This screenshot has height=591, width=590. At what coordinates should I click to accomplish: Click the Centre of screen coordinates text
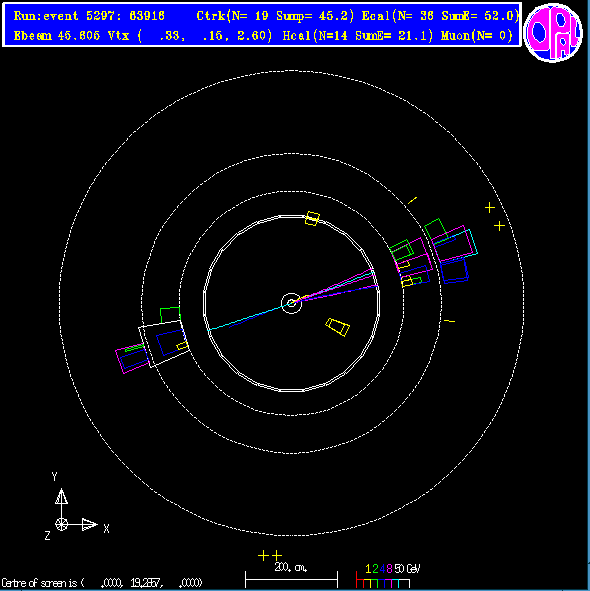pyautogui.click(x=102, y=583)
